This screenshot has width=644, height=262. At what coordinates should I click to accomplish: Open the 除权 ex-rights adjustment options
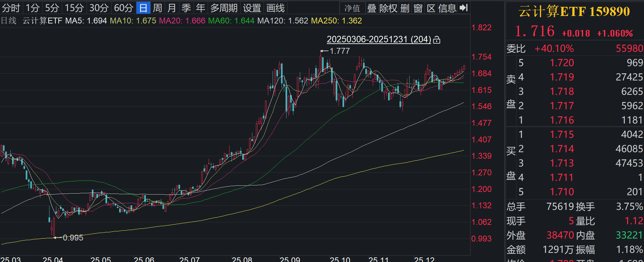[388, 8]
